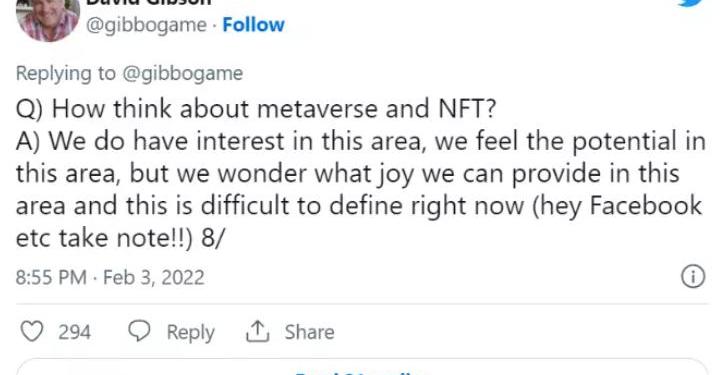Open David Gibson's profile avatar
Screen dimensions: 725x375
pos(48,20)
